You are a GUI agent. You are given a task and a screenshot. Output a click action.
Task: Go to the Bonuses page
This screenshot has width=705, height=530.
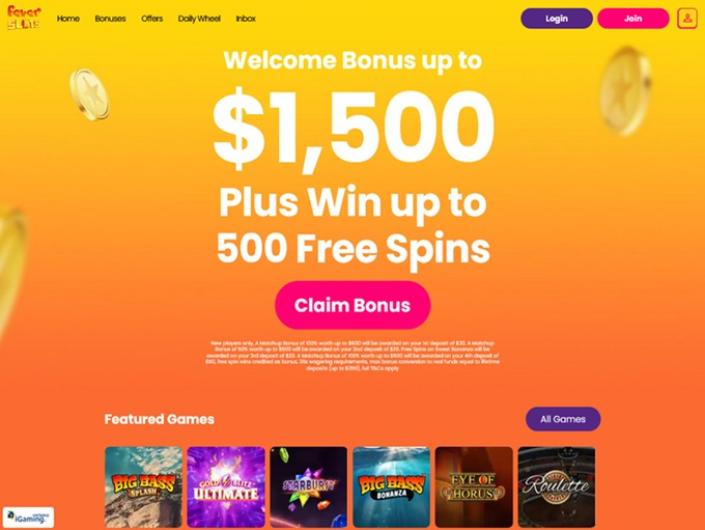click(x=110, y=18)
